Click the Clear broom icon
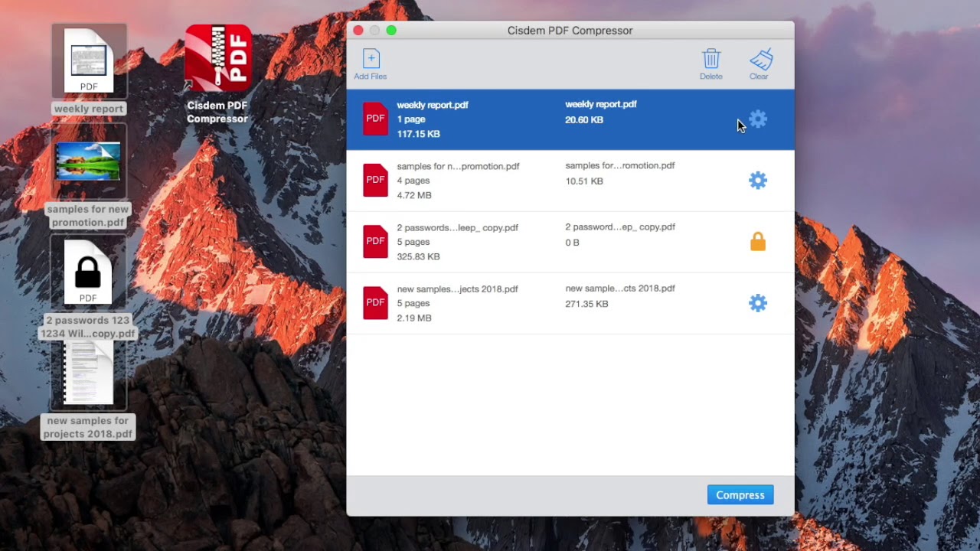This screenshot has width=980, height=551. pyautogui.click(x=760, y=59)
